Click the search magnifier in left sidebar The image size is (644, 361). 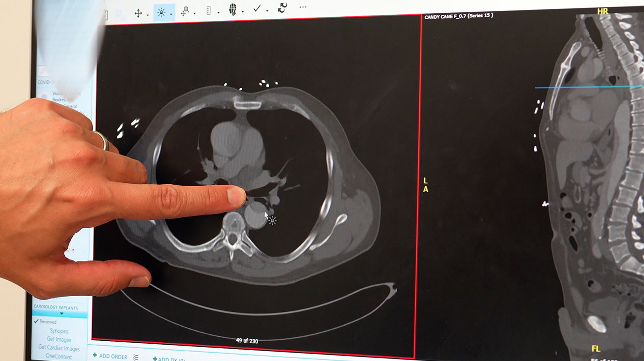click(x=43, y=71)
